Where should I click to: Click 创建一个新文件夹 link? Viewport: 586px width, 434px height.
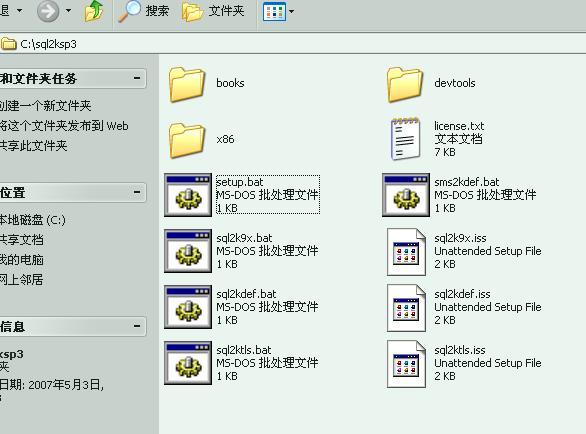pos(45,106)
